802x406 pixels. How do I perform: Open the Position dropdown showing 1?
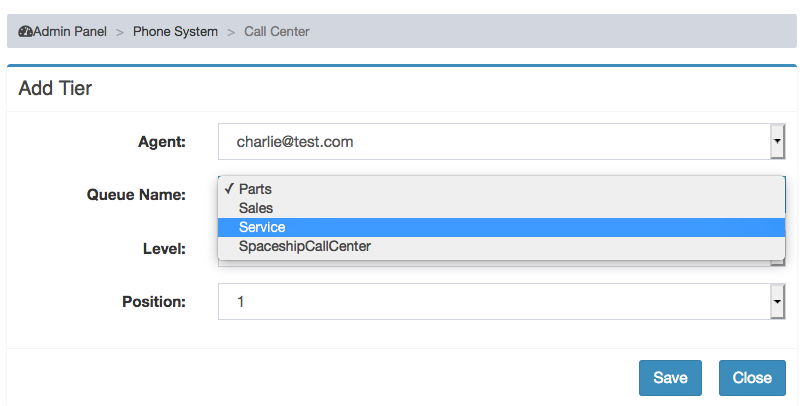(x=501, y=302)
